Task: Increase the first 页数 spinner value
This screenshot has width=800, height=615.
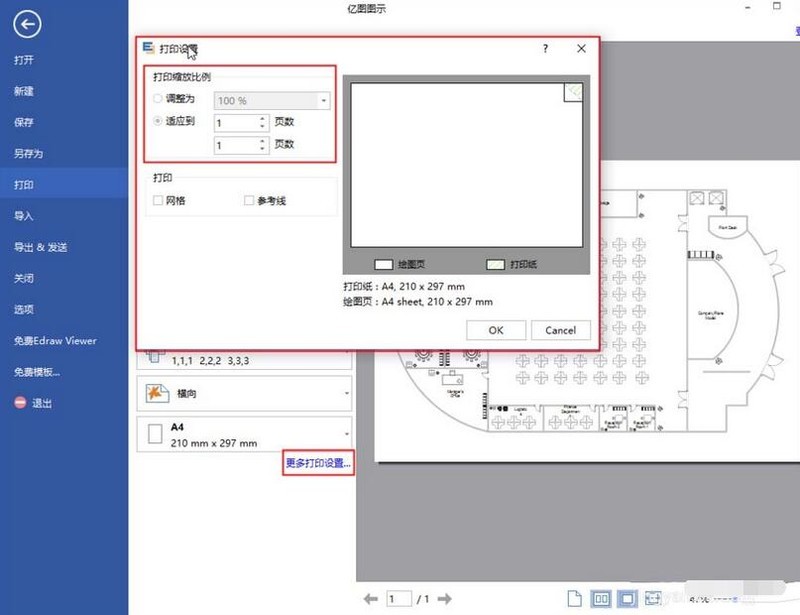Action: (x=262, y=118)
